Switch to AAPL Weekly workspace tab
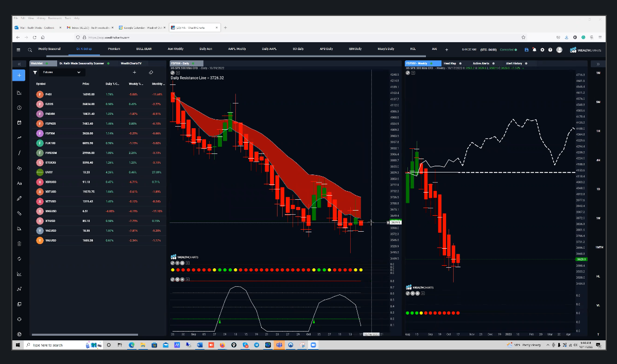 click(x=237, y=49)
